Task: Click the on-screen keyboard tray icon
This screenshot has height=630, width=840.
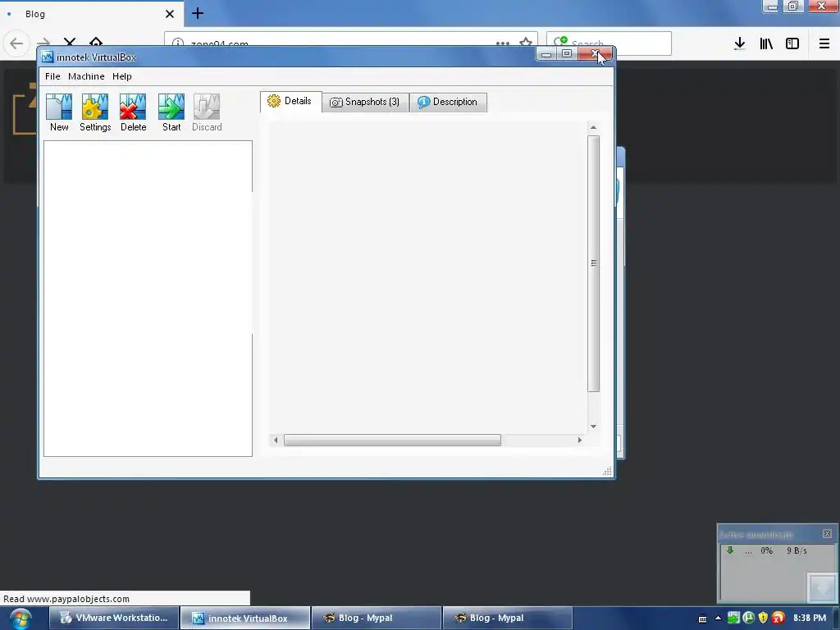Action: 702,619
